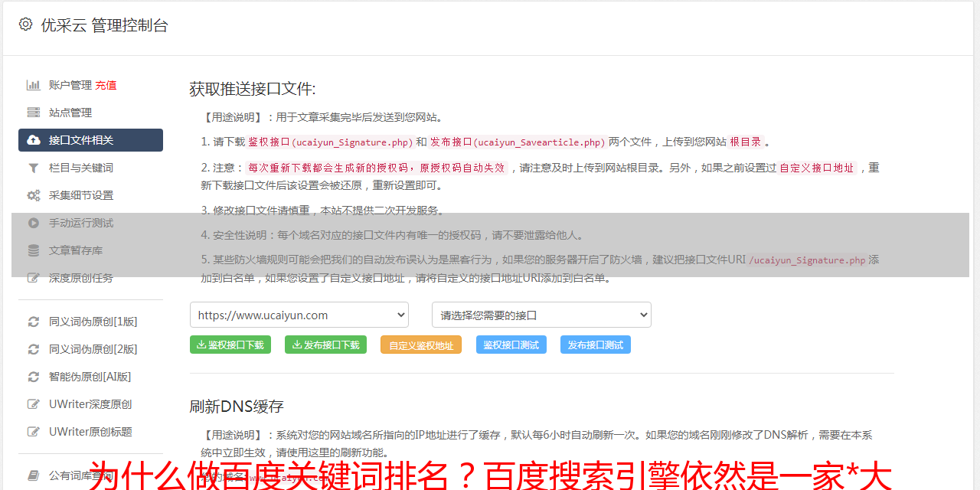
Task: Click the server icon beside 站点管理
Action: click(x=34, y=113)
